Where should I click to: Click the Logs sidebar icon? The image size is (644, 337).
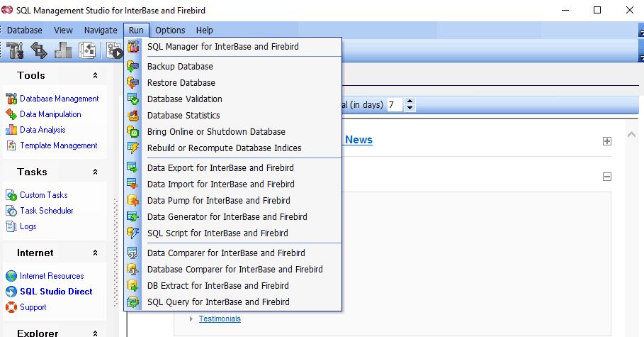pos(11,226)
